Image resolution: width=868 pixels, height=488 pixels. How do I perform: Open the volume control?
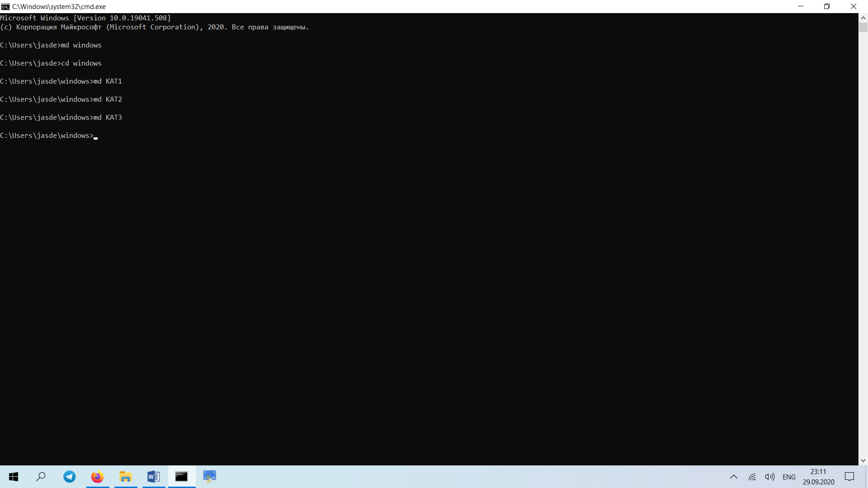click(769, 477)
